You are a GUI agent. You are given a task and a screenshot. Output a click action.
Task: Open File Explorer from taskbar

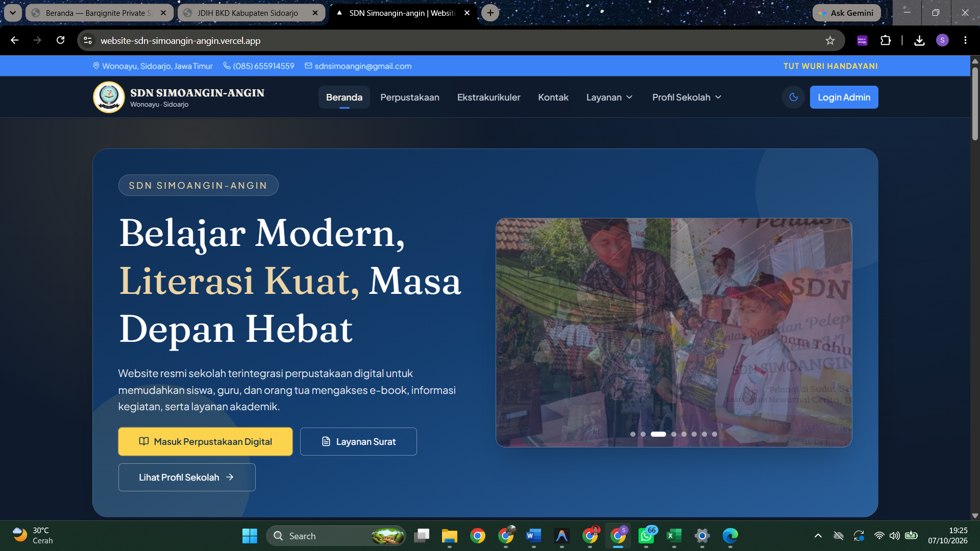(x=450, y=536)
